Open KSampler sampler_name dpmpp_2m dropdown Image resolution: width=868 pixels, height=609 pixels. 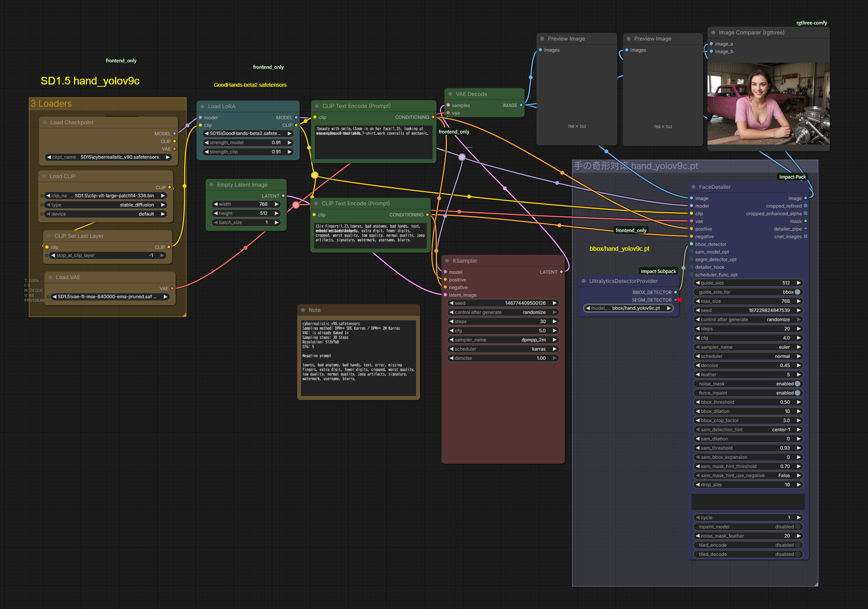coord(503,340)
